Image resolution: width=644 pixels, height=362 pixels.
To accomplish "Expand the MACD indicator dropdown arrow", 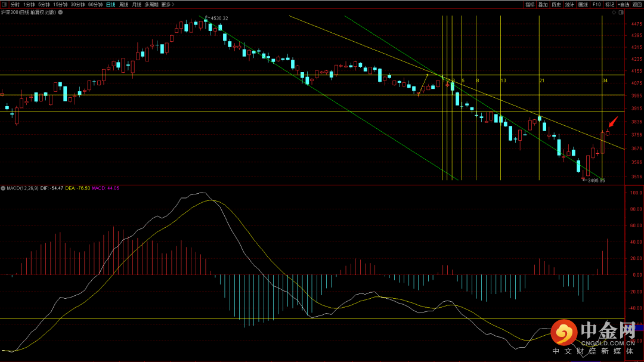I will tap(3, 188).
